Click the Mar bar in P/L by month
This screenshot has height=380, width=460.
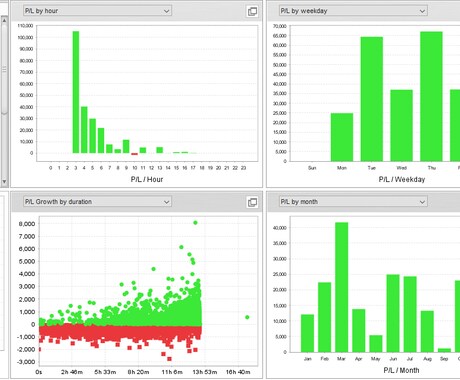(x=342, y=287)
